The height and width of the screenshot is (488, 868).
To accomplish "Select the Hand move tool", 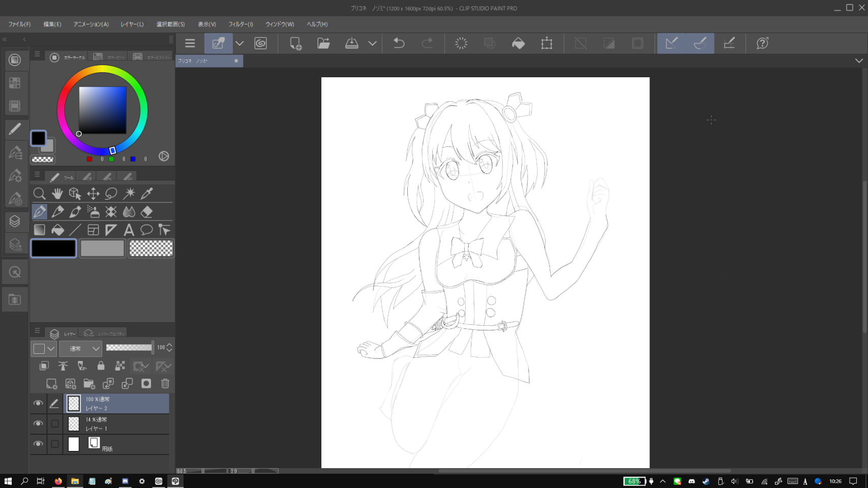I will (x=57, y=194).
